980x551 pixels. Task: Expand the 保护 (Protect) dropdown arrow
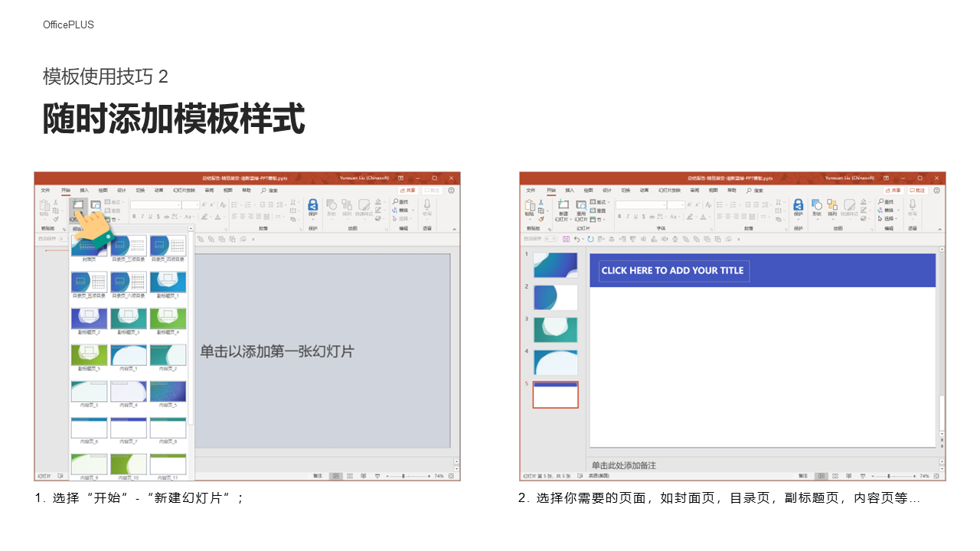pyautogui.click(x=799, y=218)
